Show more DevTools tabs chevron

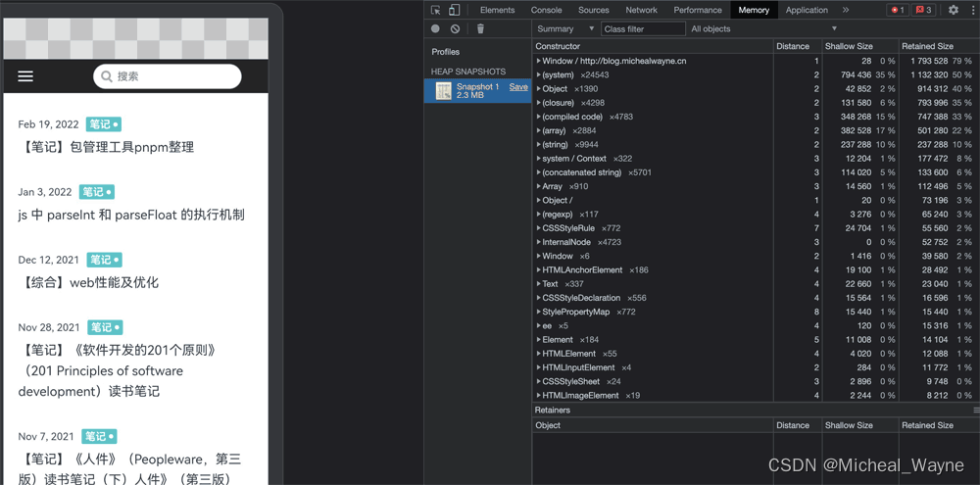846,10
